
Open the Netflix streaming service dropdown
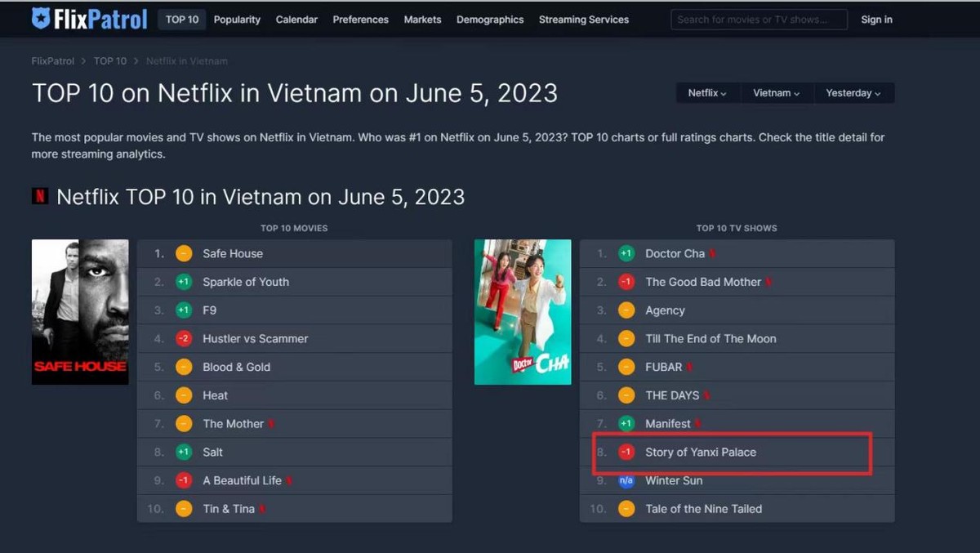pyautogui.click(x=707, y=93)
